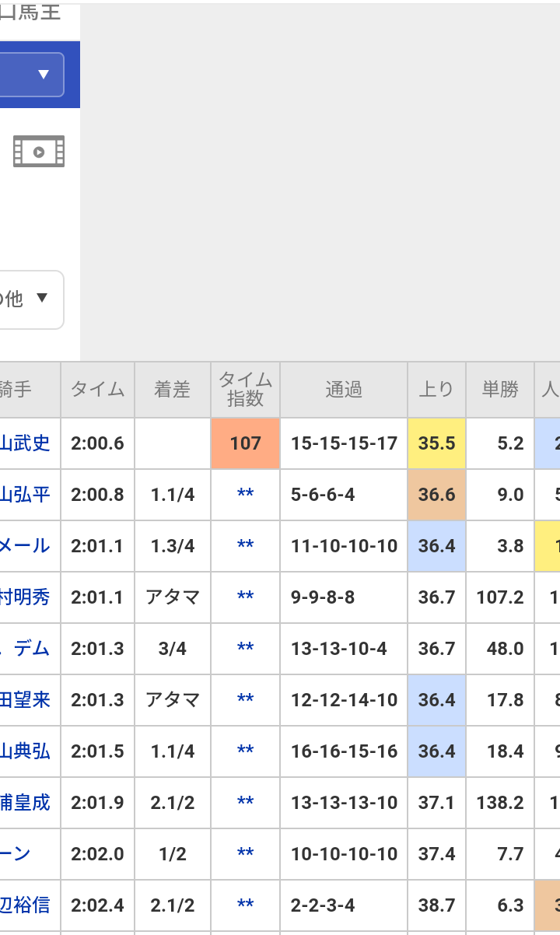Open the race video film icon
This screenshot has height=935, width=560.
pyautogui.click(x=39, y=152)
